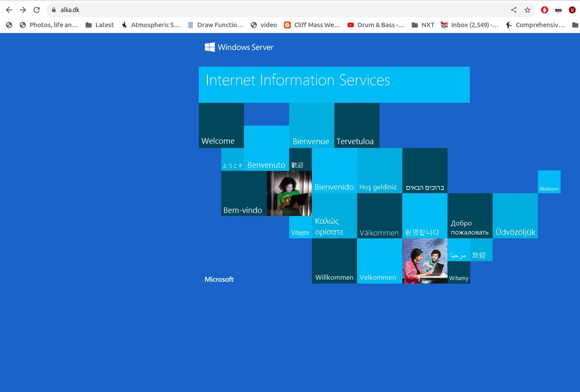Reload the alka.dk page
Viewport: 580px width, 392px height.
pyautogui.click(x=37, y=10)
